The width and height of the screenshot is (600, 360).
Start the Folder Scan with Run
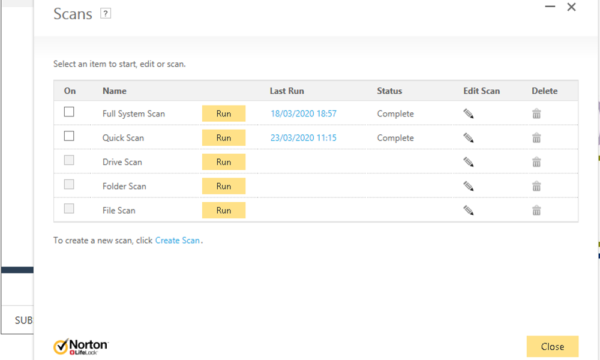click(x=223, y=186)
